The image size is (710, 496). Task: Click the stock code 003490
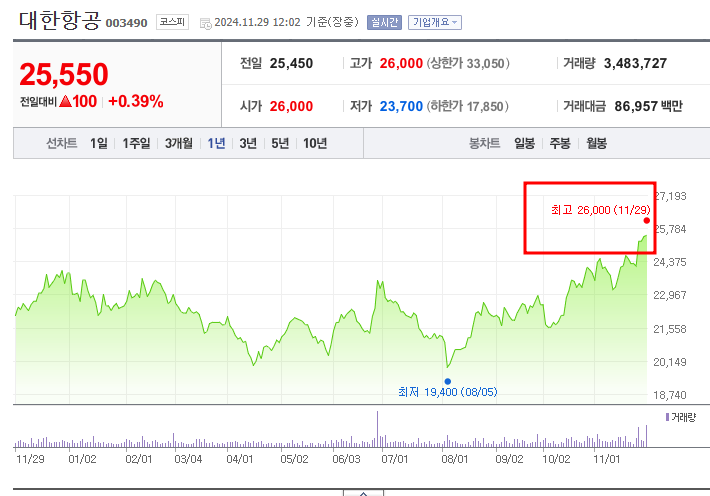(x=126, y=23)
